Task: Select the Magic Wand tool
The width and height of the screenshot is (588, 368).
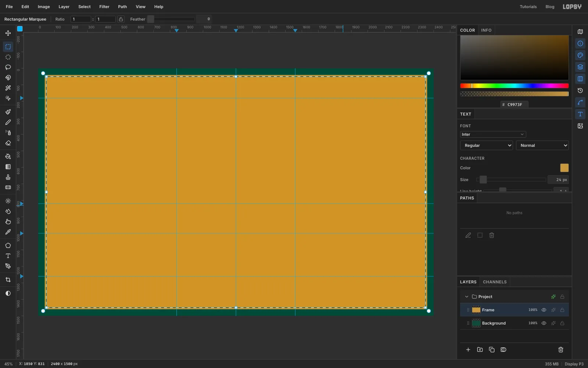Action: tap(8, 88)
